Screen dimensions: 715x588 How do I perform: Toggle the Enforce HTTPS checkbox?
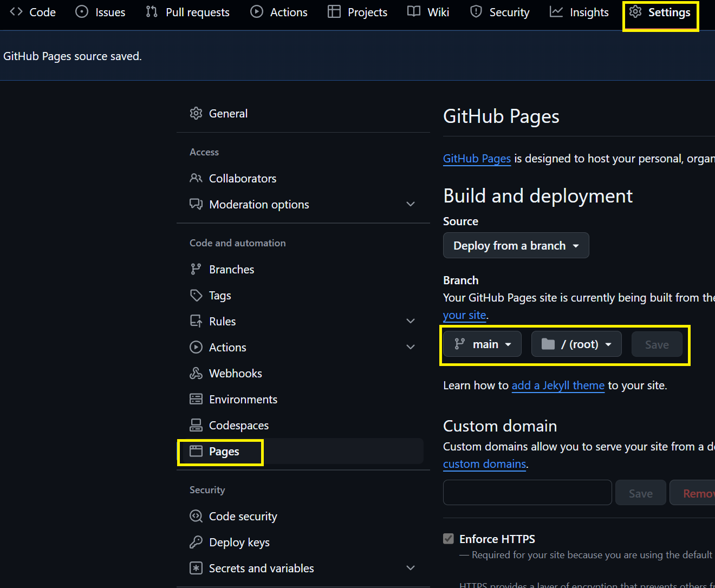[448, 539]
